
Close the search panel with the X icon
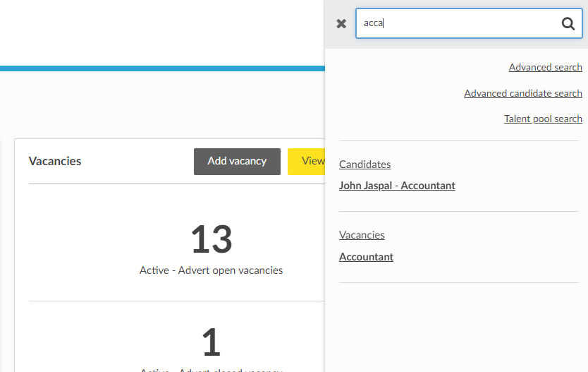341,24
